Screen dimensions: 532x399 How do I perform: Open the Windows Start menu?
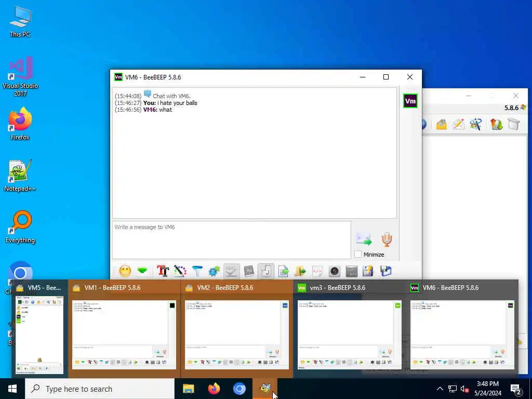(x=12, y=389)
